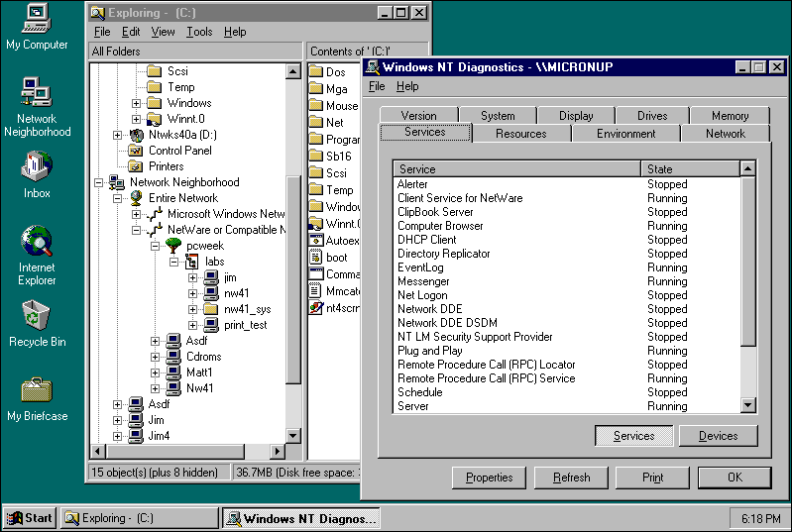Switch to Exploring - (C:) taskbar button
Viewport: 792px width, 532px height.
tap(140, 518)
